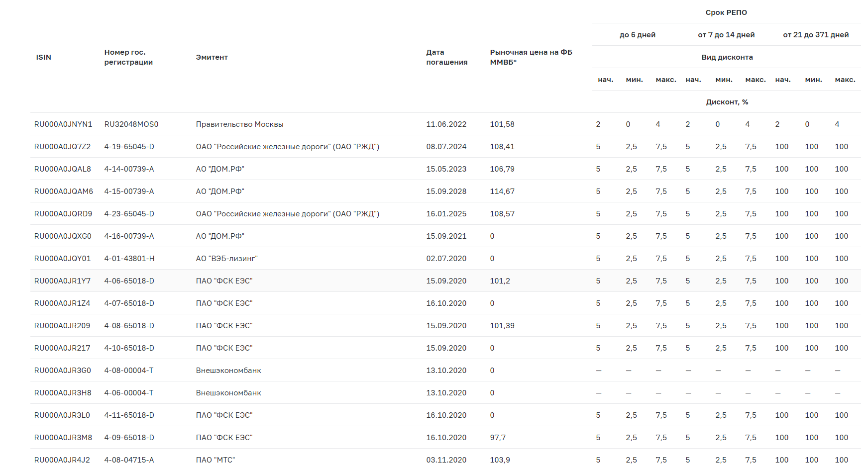The image size is (868, 468).
Task: Click market price 97,7 cell
Action: [497, 438]
